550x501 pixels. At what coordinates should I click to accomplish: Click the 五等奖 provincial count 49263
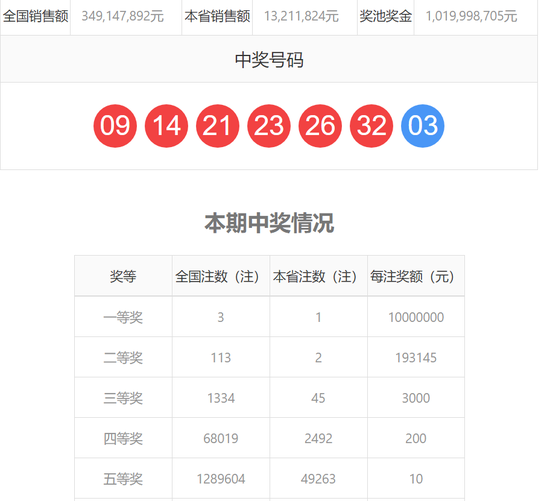coord(318,479)
